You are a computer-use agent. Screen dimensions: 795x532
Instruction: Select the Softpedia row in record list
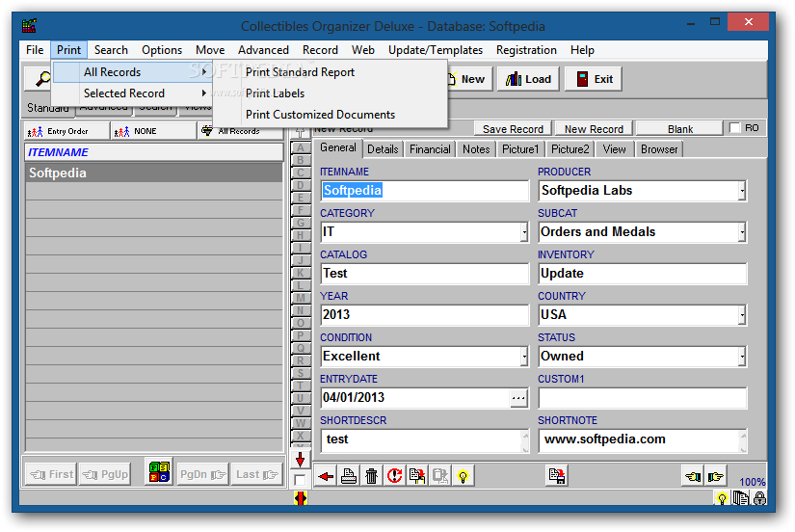pos(153,173)
